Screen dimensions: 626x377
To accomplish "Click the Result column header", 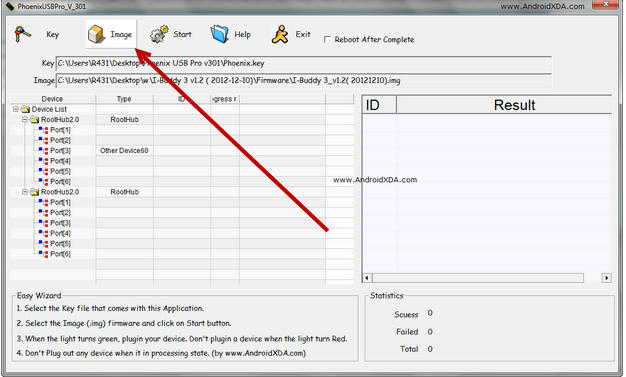I will click(x=504, y=105).
